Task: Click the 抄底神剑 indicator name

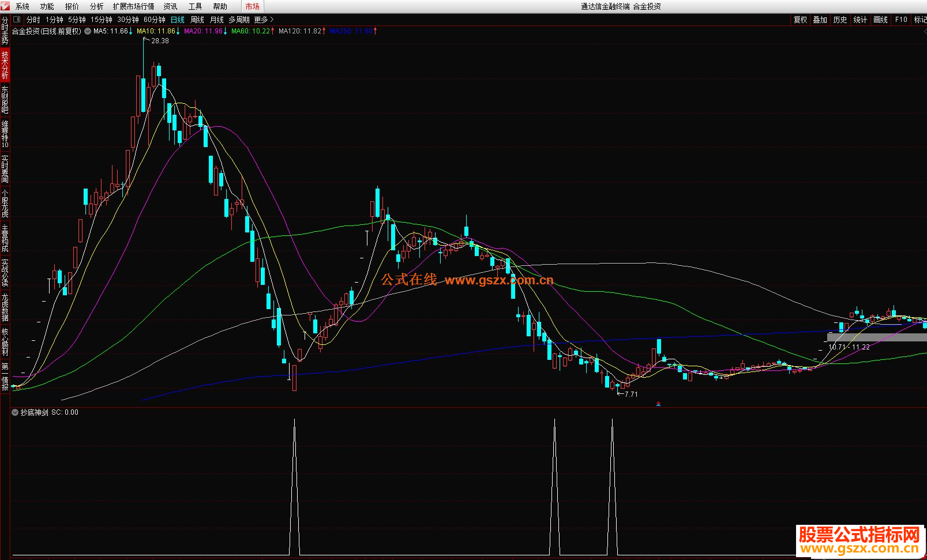Action: pos(35,412)
